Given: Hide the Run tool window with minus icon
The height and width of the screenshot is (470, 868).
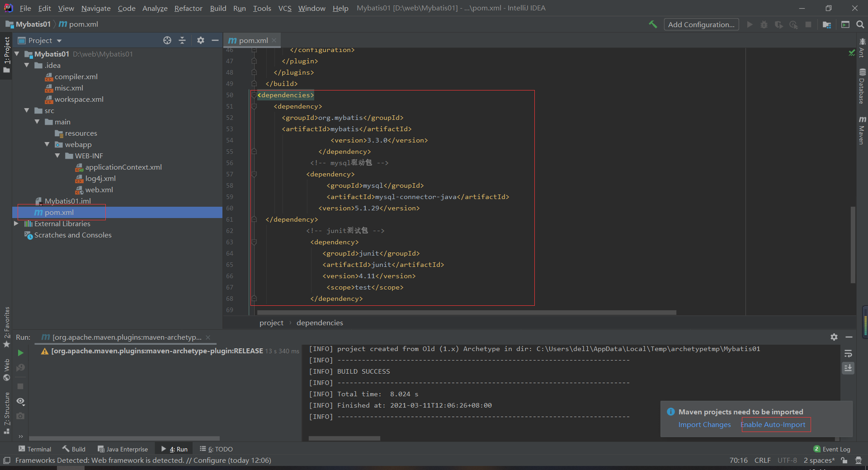Looking at the screenshot, I should [x=849, y=337].
